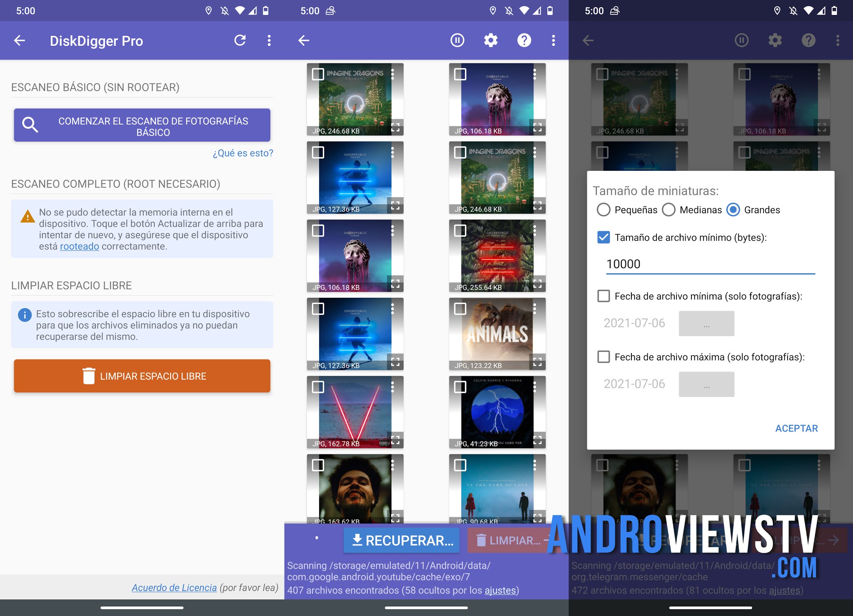Open options menu on right-column Imagine Dragons 246.68 KB thumbnail

[535, 152]
